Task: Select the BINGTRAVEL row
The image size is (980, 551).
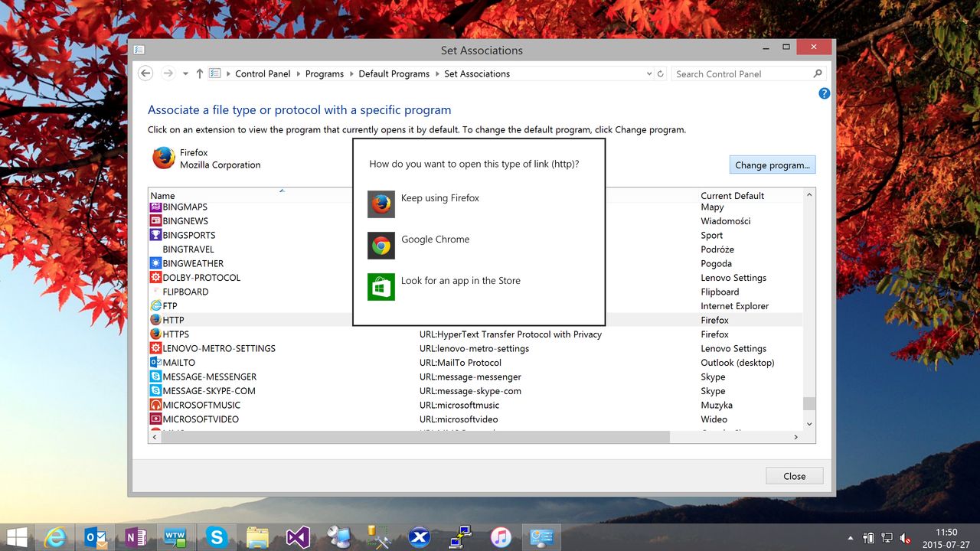Action: coord(475,249)
